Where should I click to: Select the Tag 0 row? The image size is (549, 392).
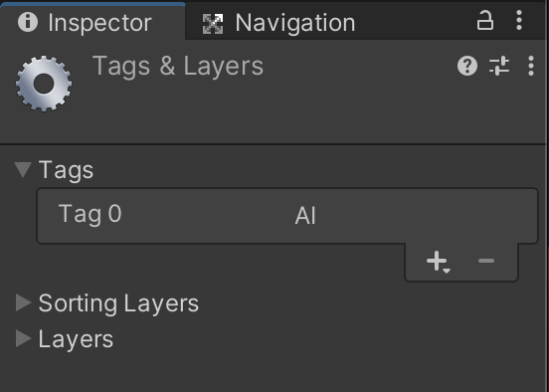pos(287,216)
